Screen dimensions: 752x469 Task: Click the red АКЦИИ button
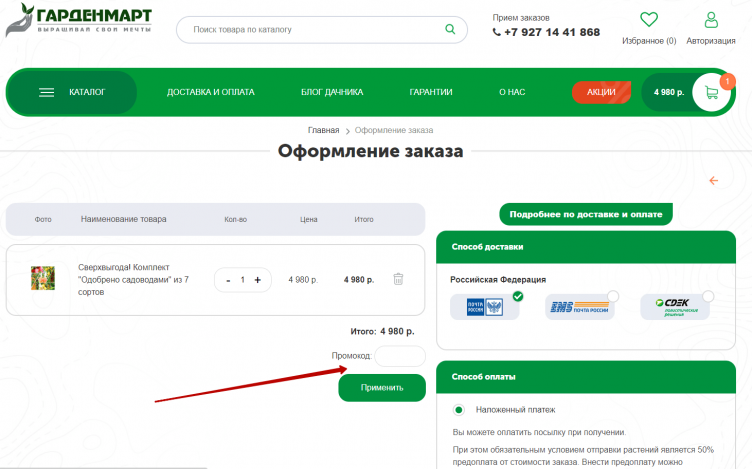tap(601, 92)
